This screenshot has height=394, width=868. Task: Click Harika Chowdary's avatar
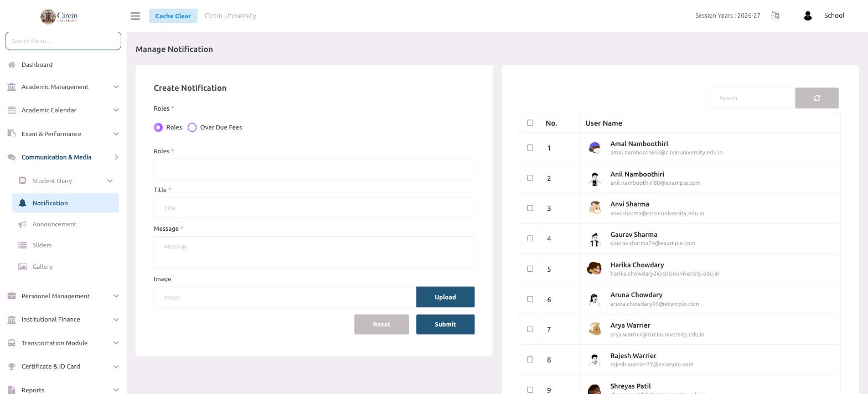595,269
